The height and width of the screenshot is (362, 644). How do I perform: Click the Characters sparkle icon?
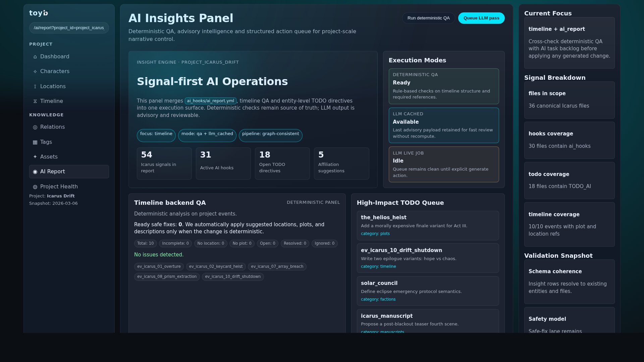(x=35, y=71)
